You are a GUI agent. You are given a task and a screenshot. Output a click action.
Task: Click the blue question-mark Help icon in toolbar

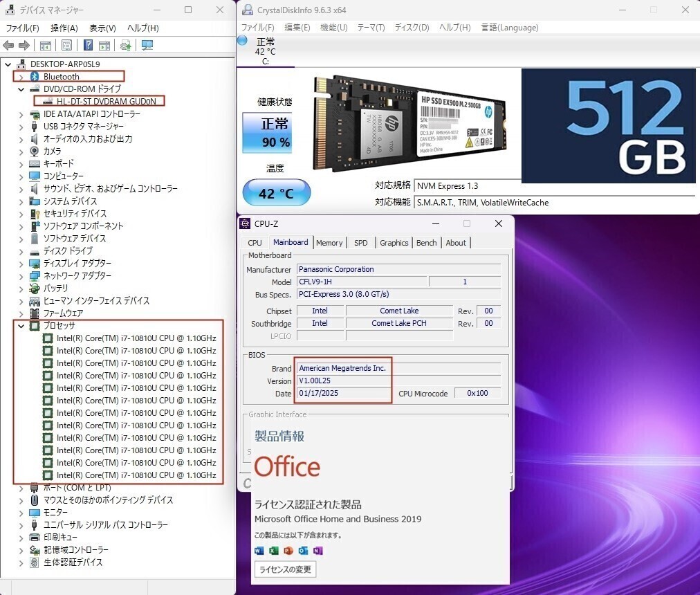click(89, 45)
